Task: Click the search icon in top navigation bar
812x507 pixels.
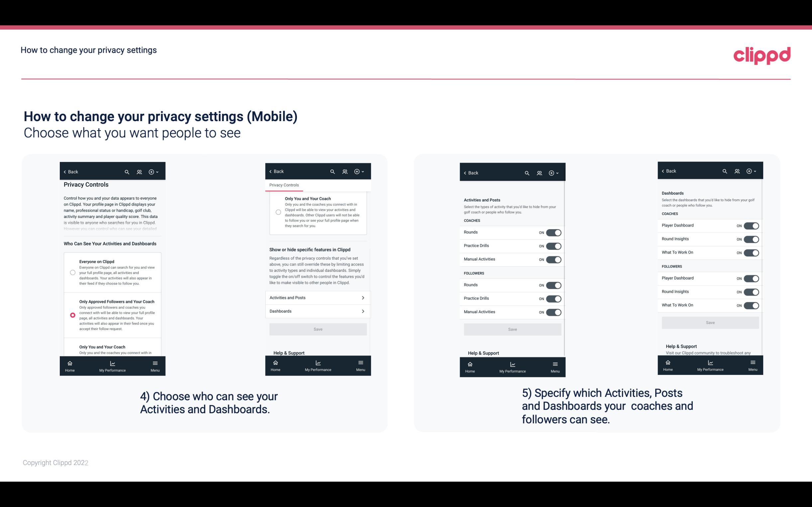Action: coord(127,172)
